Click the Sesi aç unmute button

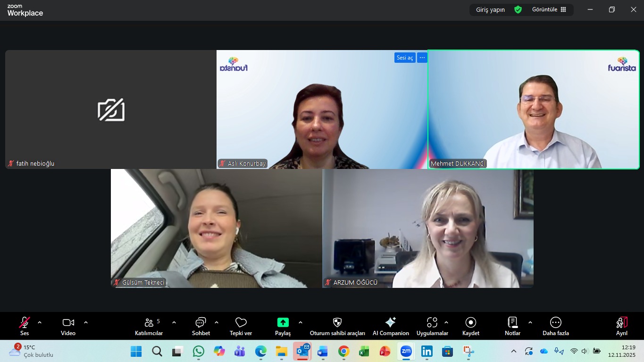(404, 58)
